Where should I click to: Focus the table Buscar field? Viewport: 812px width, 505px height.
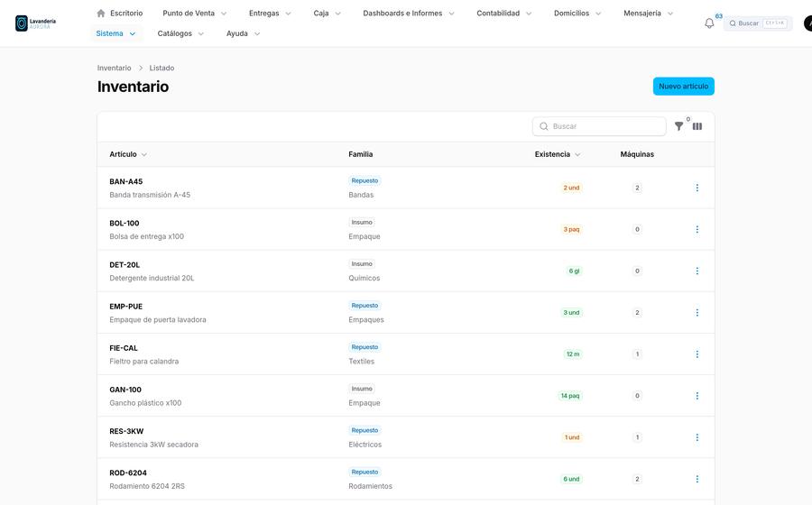click(599, 126)
